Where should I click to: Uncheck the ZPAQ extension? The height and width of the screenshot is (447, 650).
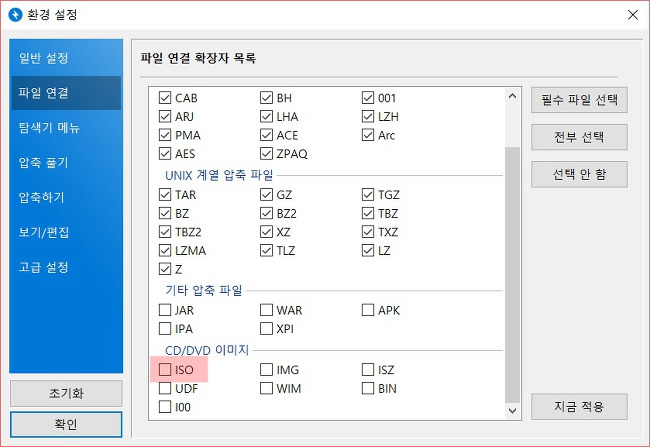pyautogui.click(x=266, y=154)
